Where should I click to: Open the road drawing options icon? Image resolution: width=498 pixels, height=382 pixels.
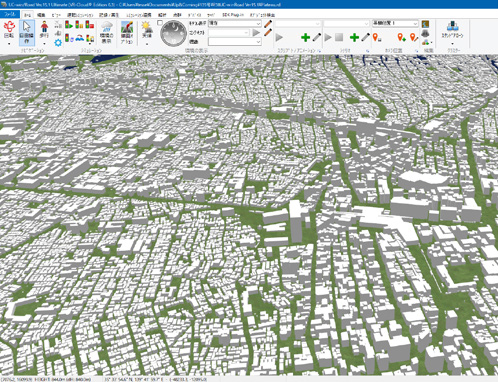(x=127, y=33)
